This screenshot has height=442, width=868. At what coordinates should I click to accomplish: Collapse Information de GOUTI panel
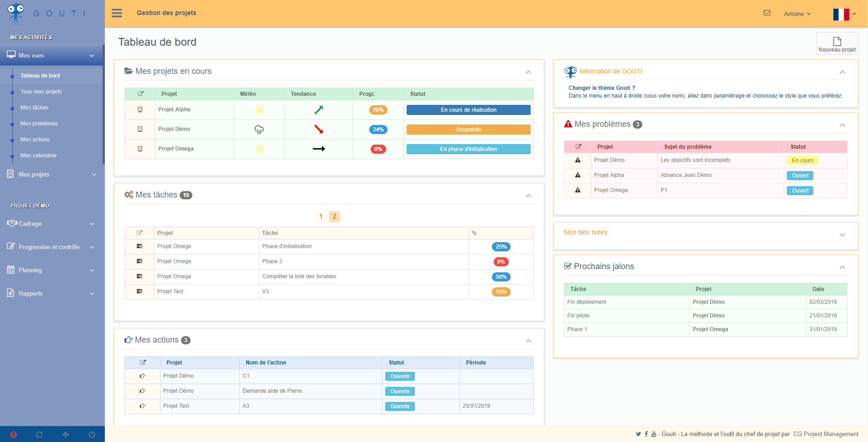pyautogui.click(x=842, y=72)
